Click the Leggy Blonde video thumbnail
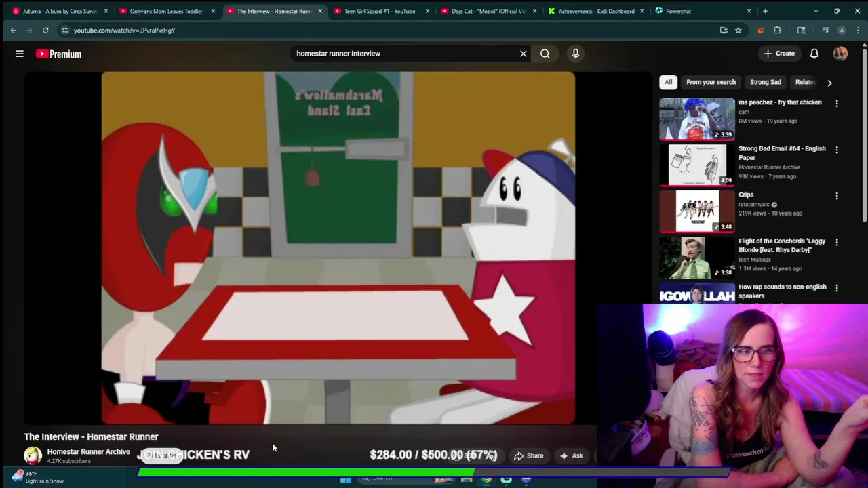This screenshot has width=868, height=488. coord(697,257)
